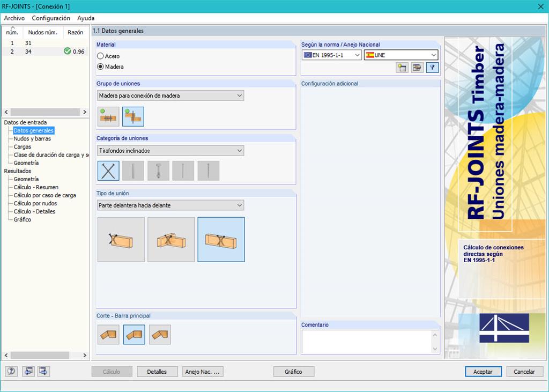Click the Nudos núm. column header
The image size is (549, 392).
43,32
